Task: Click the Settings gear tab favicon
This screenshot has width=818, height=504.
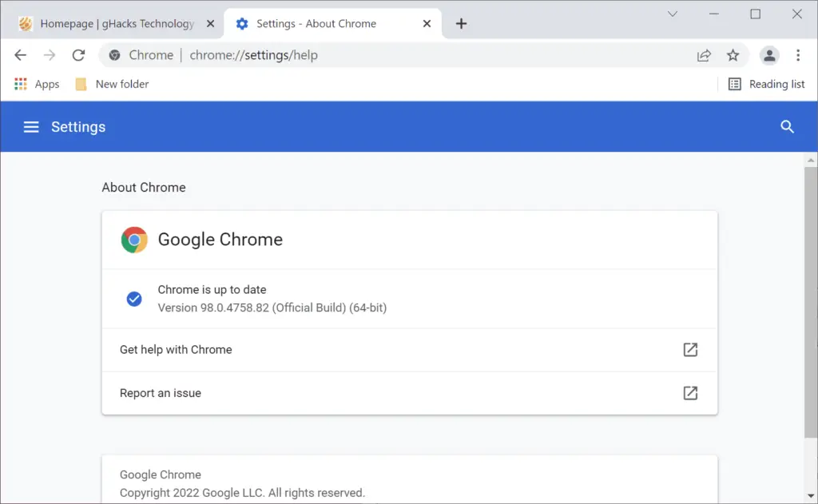Action: point(242,23)
